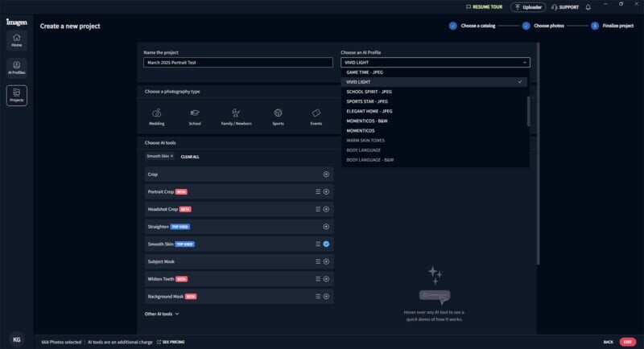The width and height of the screenshot is (644, 349).
Task: Choose the Family / Newborn photography type
Action: pyautogui.click(x=236, y=117)
